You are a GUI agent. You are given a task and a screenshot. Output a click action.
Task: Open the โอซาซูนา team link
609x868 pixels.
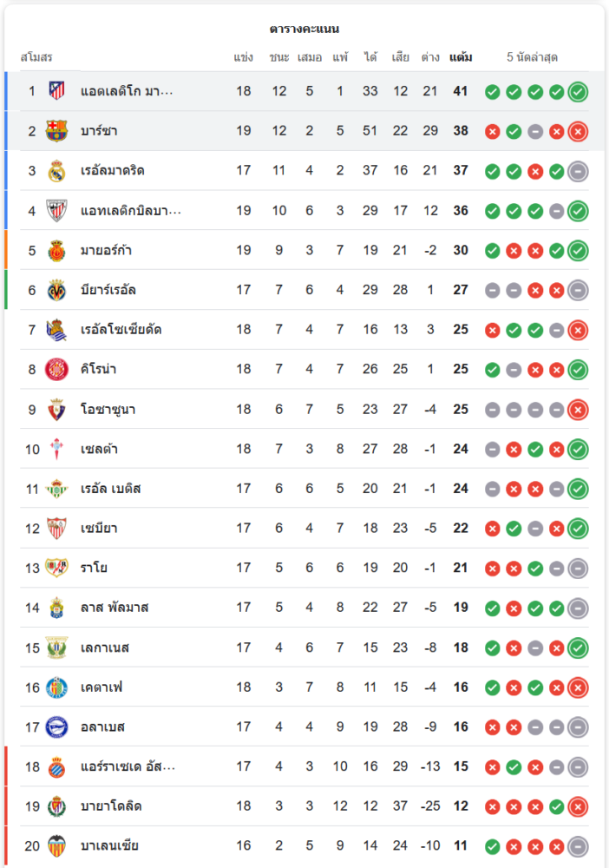(108, 410)
